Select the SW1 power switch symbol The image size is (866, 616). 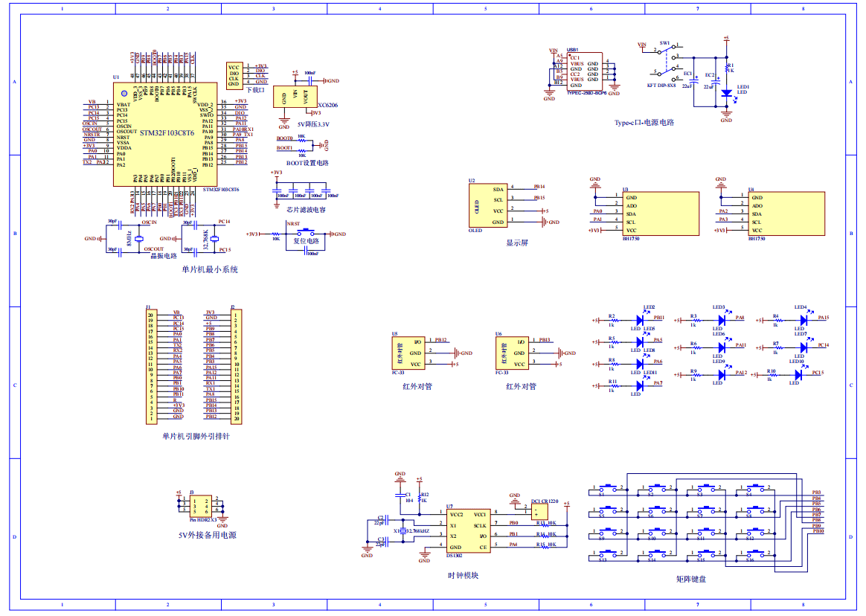coord(669,60)
